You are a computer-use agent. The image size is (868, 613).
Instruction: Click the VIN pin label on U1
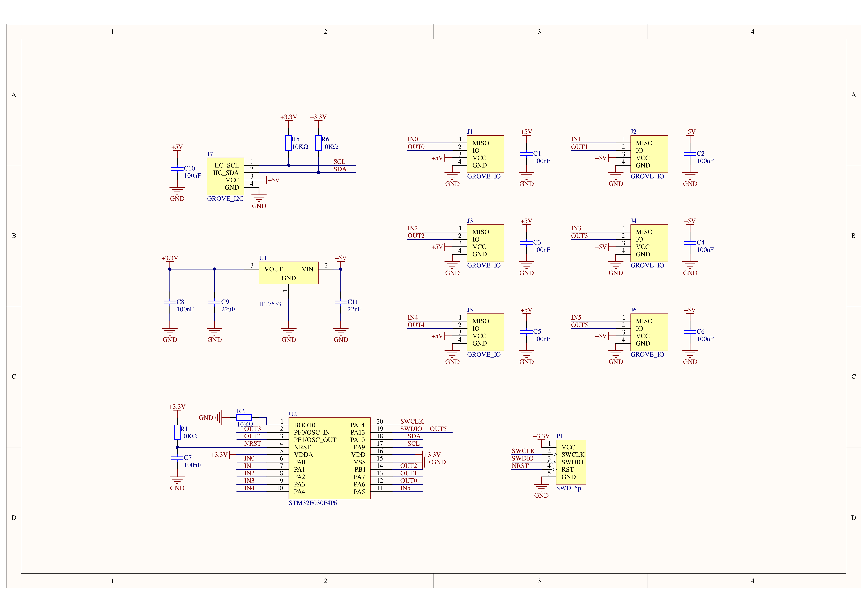[x=307, y=269]
